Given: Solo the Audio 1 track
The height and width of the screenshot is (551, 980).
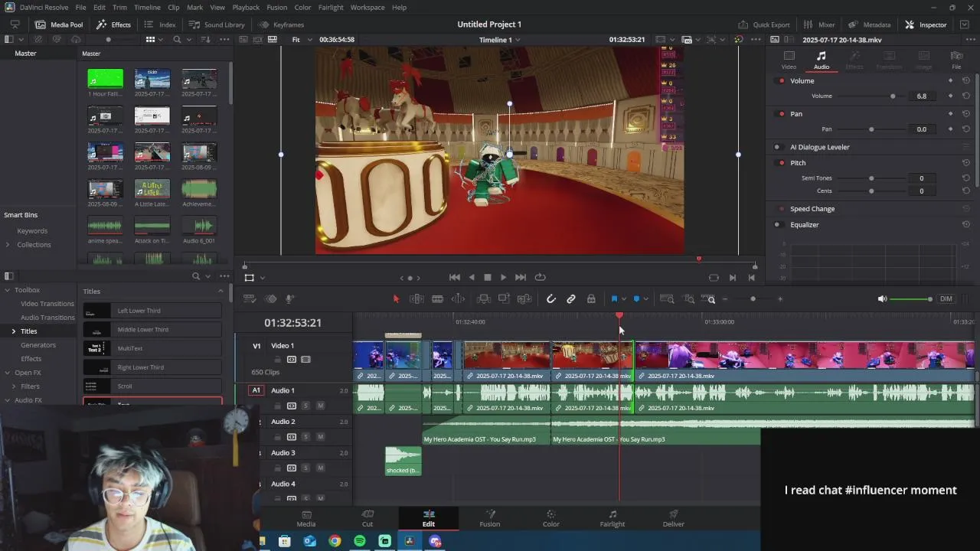Looking at the screenshot, I should click(305, 406).
